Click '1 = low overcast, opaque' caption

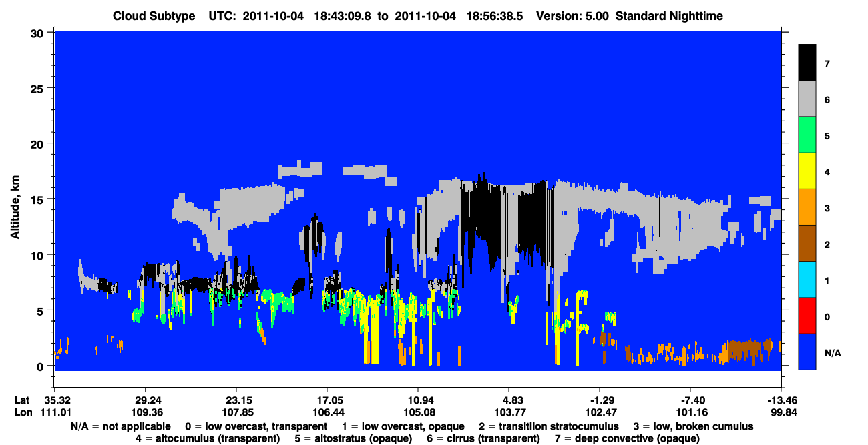pyautogui.click(x=403, y=426)
